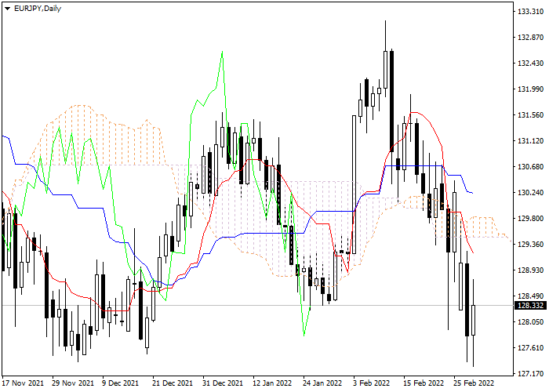The height and width of the screenshot is (392, 549).
Task: Click the 128.050 price scale label
Action: [530, 322]
